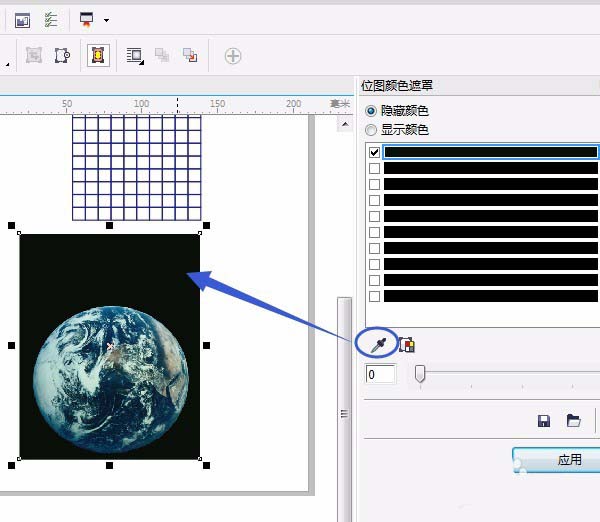This screenshot has width=600, height=522.
Task: Check the sixth color mask checkbox
Action: [x=375, y=232]
